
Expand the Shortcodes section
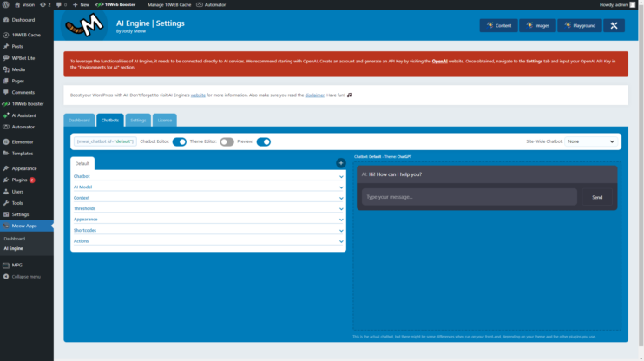[208, 230]
